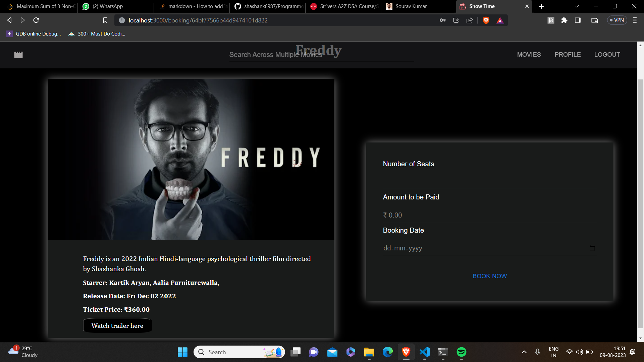Open the calendar picker in Booking Date

pyautogui.click(x=592, y=248)
